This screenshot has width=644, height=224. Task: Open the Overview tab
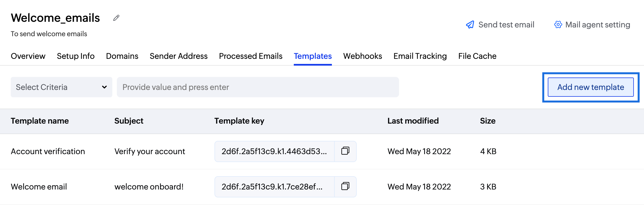[x=28, y=56]
